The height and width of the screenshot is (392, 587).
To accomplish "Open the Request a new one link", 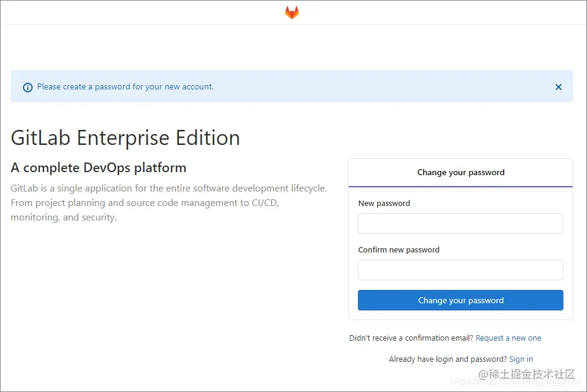I will click(x=508, y=338).
